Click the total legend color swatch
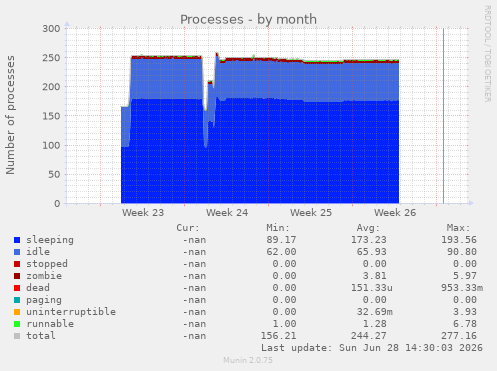Image resolution: width=497 pixels, height=371 pixels. [x=17, y=336]
